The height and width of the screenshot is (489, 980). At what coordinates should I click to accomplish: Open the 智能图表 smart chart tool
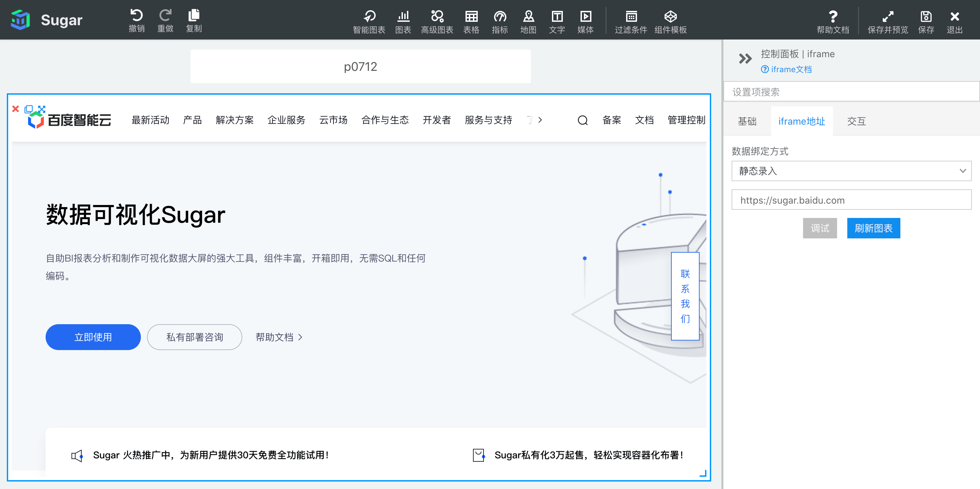(369, 21)
